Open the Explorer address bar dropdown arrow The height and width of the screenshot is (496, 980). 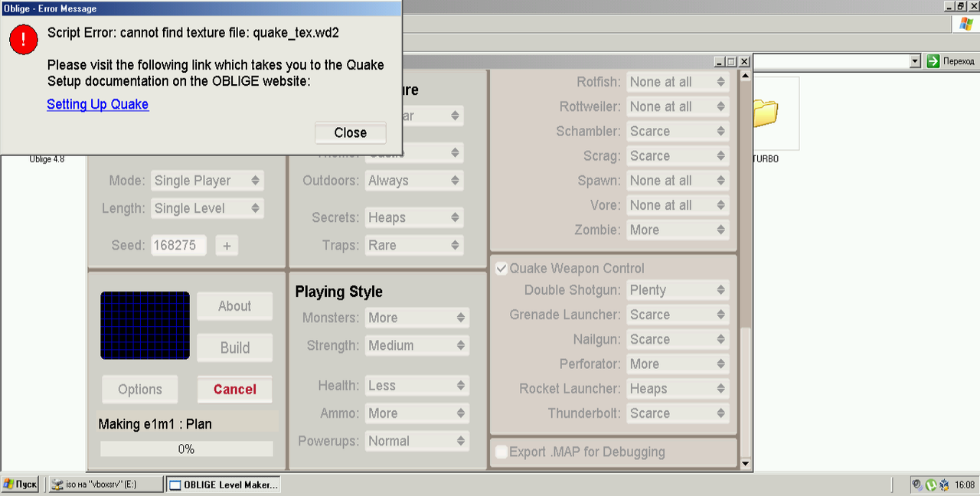(915, 61)
